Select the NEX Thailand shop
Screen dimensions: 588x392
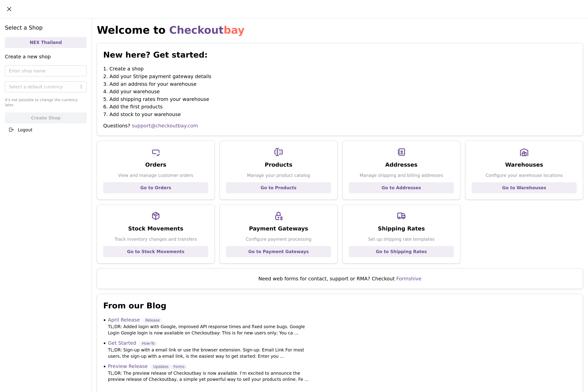pyautogui.click(x=46, y=43)
